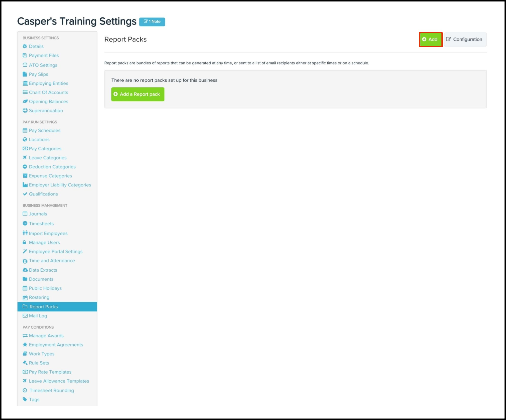Click the airplane icon beside Leave Categories
506x420 pixels.
(25, 157)
